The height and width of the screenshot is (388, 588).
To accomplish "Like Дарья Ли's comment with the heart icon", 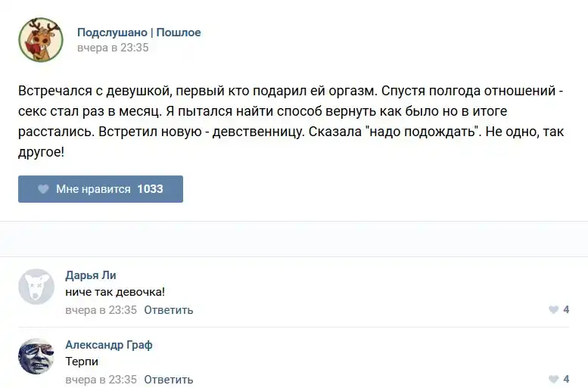I will [553, 310].
